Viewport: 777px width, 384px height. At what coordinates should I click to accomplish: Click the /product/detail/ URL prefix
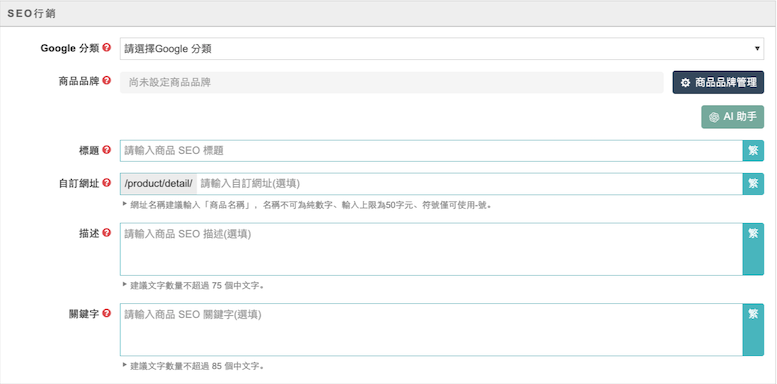pos(159,184)
